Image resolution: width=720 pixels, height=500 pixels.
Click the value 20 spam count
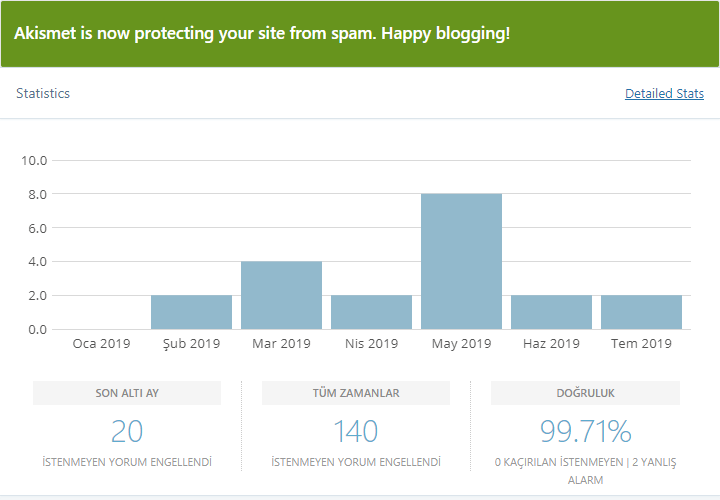click(127, 432)
